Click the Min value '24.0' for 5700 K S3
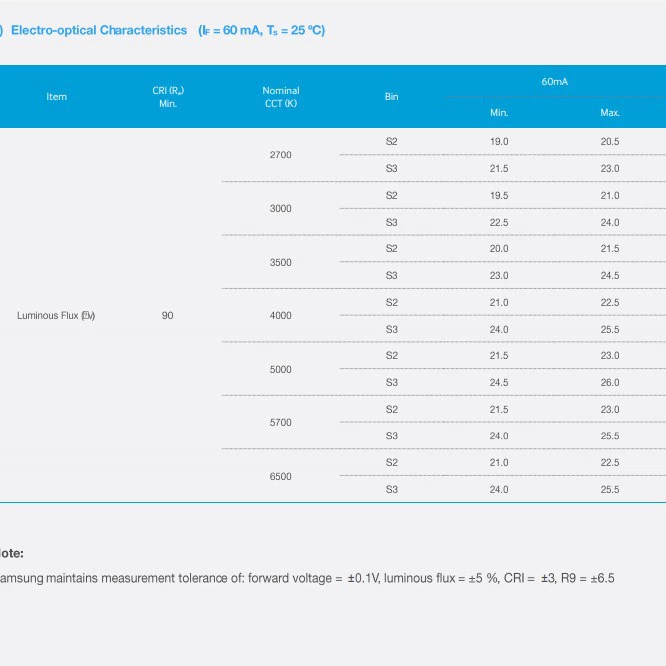The image size is (666, 666). coord(499,436)
